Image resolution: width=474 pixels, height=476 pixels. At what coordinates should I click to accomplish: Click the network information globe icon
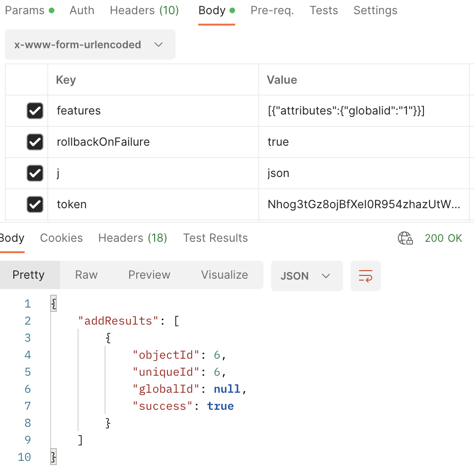point(405,238)
